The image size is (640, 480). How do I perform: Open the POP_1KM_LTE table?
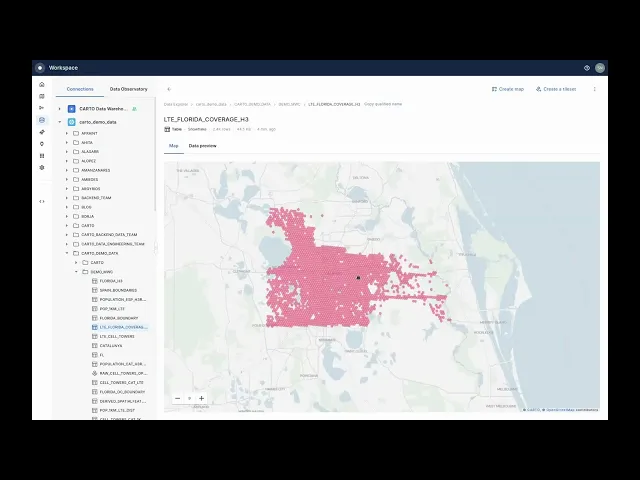coord(112,309)
